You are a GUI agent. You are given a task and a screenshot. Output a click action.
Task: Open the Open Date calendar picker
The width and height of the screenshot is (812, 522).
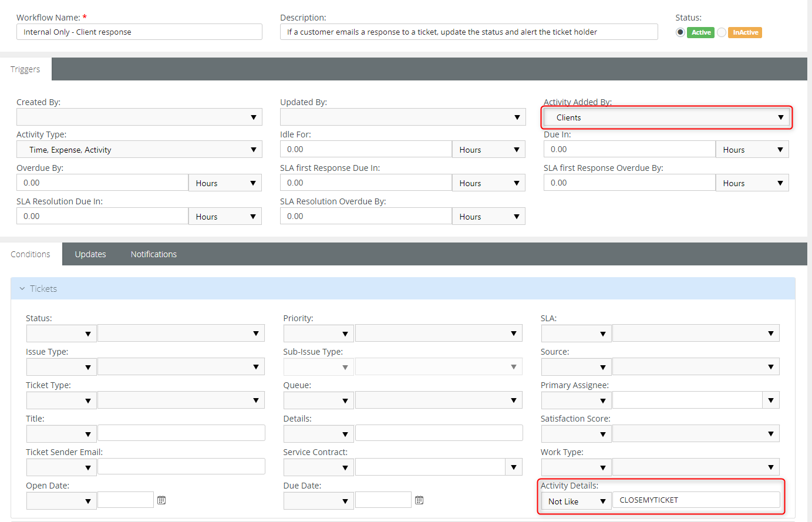161,500
